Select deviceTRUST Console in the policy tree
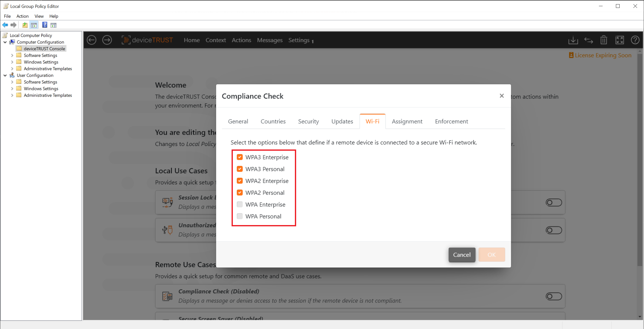644x329 pixels. (44, 49)
